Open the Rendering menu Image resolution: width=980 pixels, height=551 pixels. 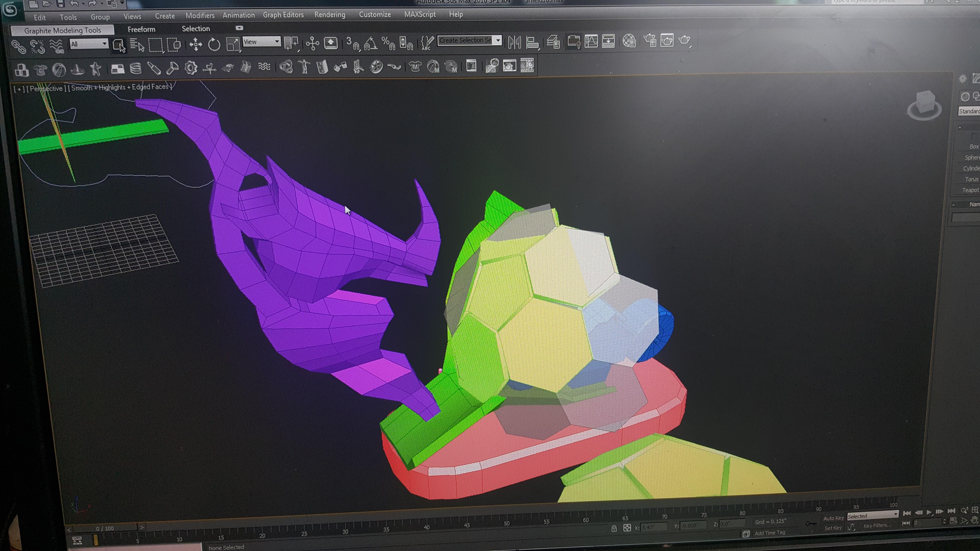point(330,14)
